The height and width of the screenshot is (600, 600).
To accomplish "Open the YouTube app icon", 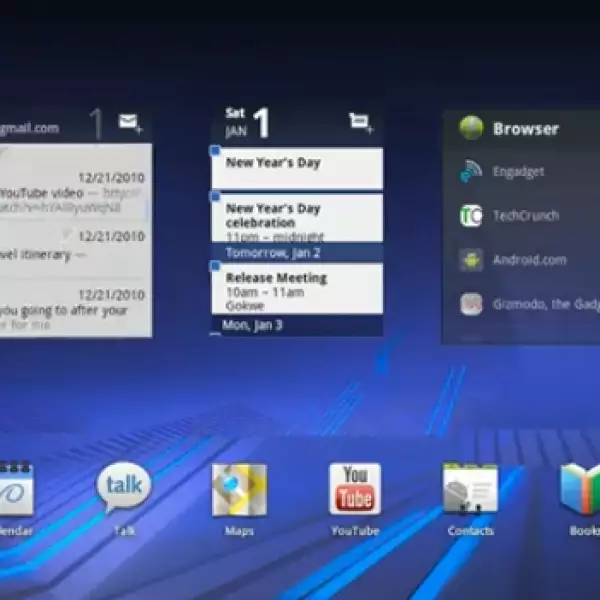I will (x=355, y=489).
